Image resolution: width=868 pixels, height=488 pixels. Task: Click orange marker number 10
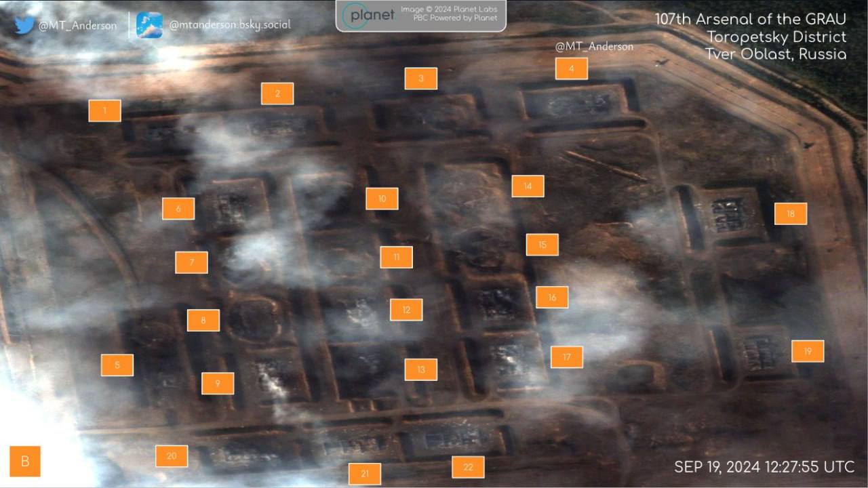(382, 199)
